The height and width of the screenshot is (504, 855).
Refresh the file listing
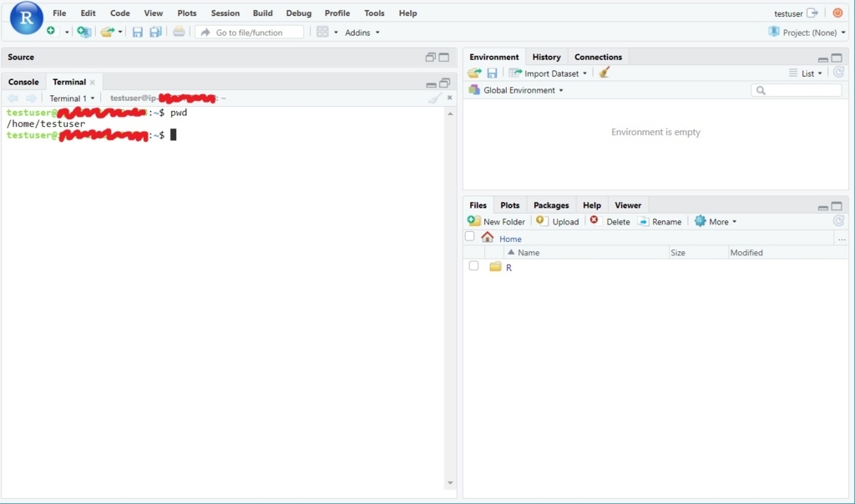[838, 220]
